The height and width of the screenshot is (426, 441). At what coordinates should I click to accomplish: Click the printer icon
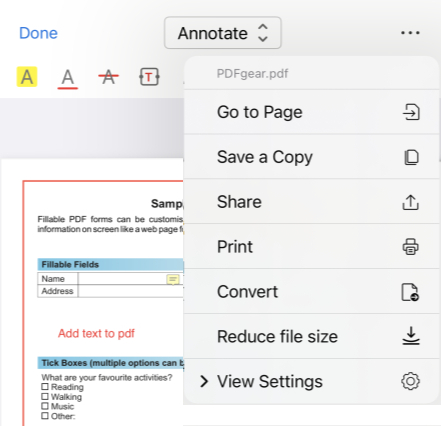[411, 247]
